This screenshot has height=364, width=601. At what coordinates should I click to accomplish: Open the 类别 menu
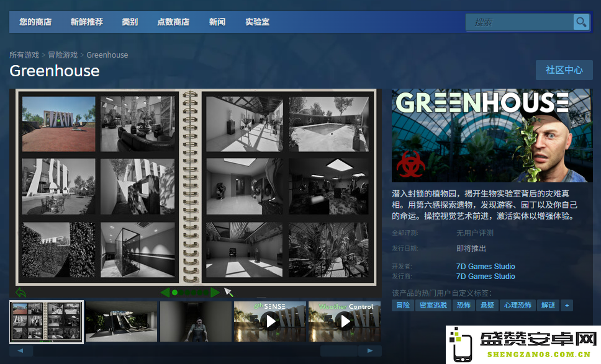[130, 22]
